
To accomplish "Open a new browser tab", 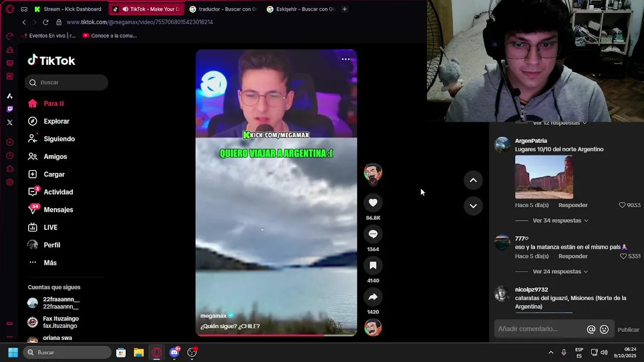I will [x=345, y=9].
